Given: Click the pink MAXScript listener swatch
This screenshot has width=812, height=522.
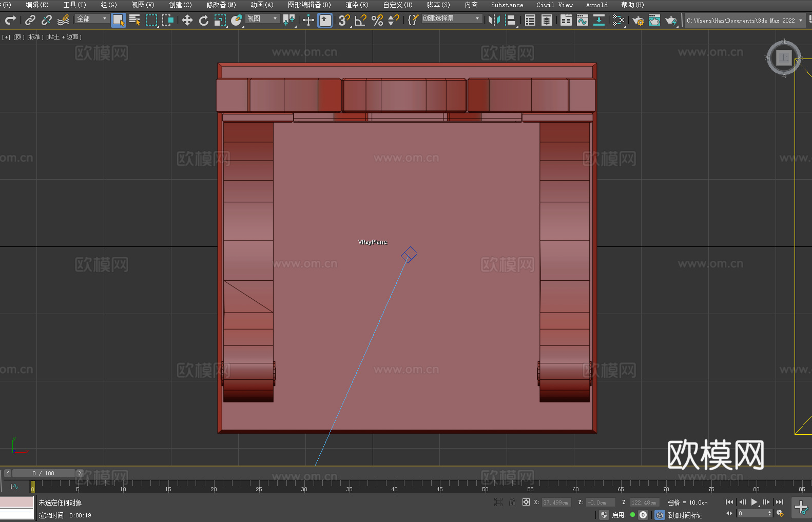Looking at the screenshot, I should tap(16, 501).
